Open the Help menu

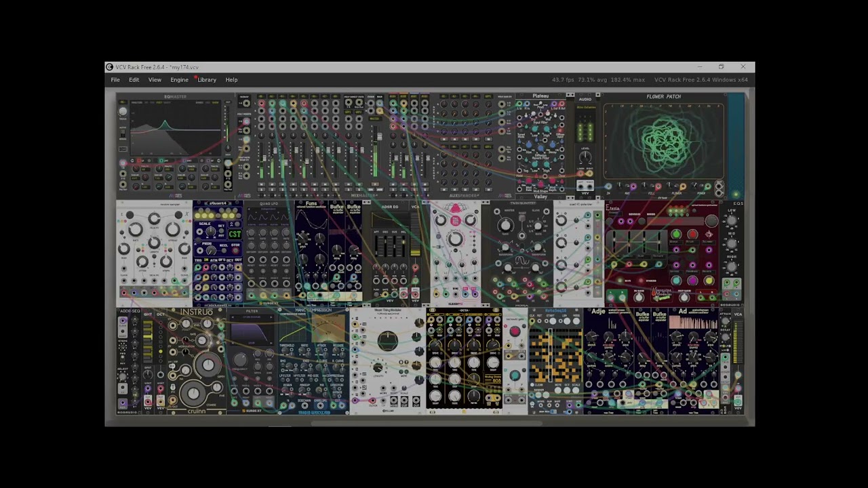pos(231,80)
